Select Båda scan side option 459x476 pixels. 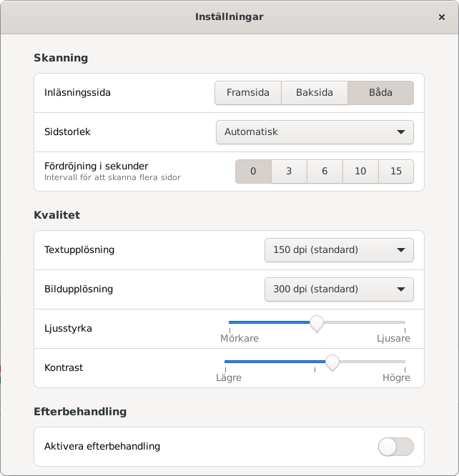coord(380,93)
